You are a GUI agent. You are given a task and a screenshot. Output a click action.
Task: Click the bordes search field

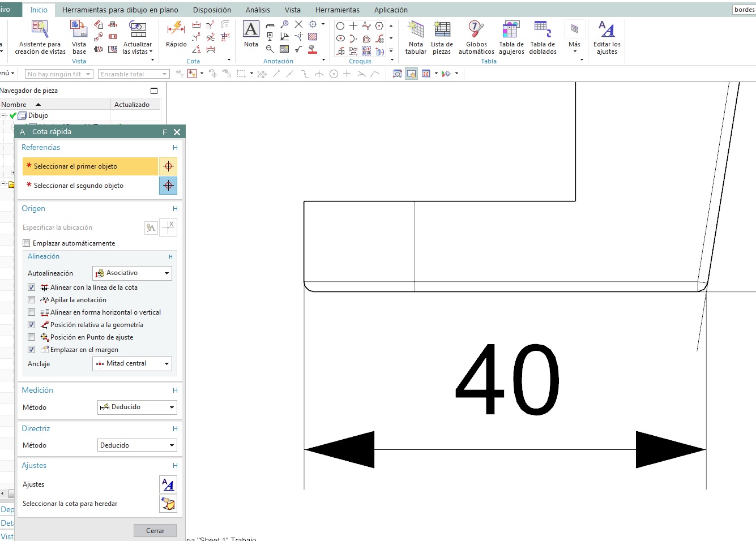744,10
